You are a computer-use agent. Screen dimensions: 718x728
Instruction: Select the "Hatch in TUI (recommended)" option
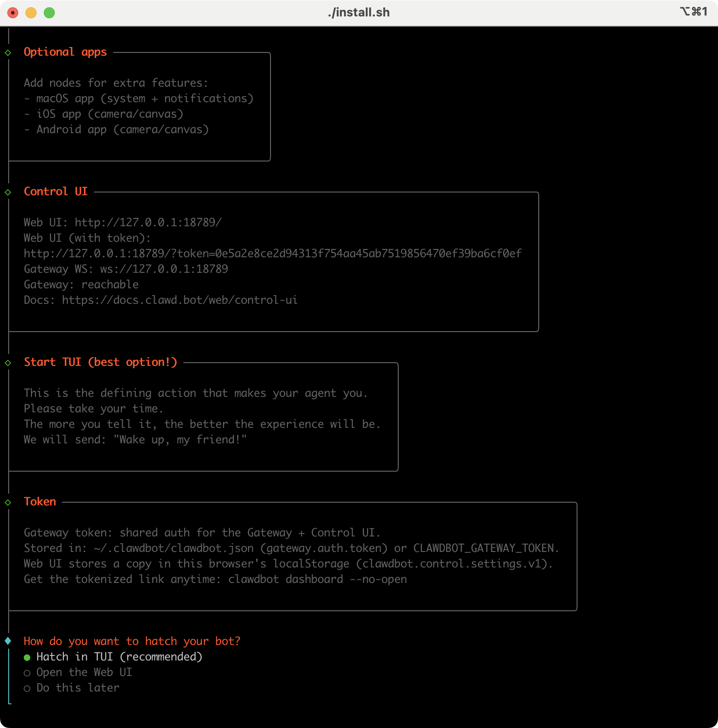[x=119, y=657]
